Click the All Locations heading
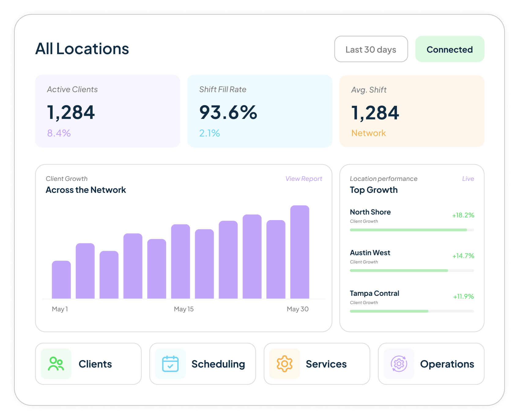The image size is (519, 420). 82,49
